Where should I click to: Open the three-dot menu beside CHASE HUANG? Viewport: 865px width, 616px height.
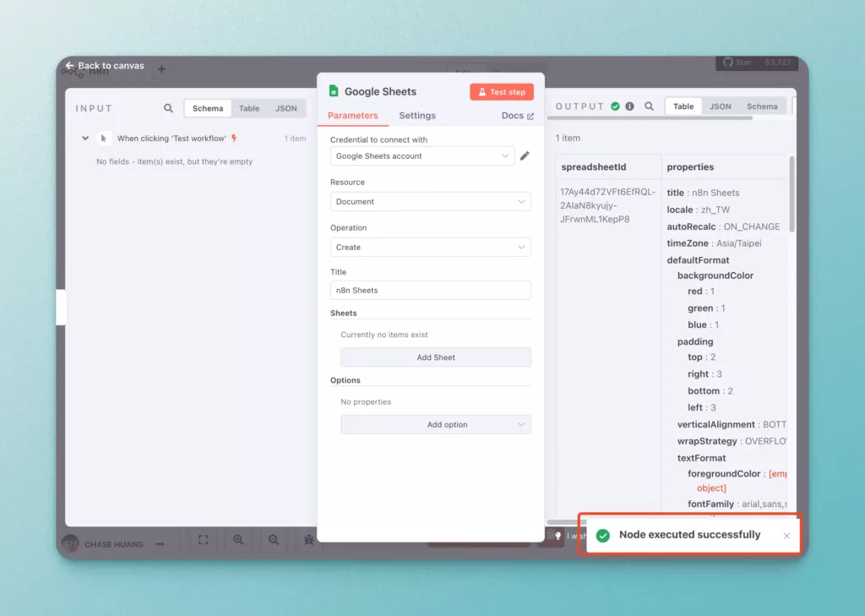tap(160, 544)
